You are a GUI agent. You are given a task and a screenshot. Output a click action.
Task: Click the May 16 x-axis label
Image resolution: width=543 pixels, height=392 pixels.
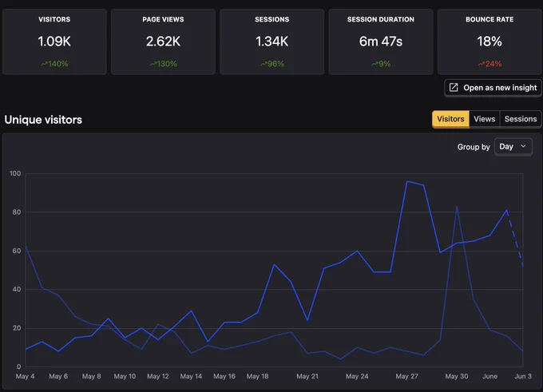[x=224, y=376]
